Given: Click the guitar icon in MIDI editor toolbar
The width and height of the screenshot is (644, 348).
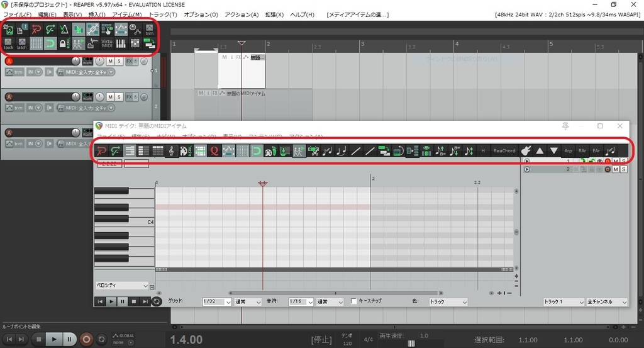Looking at the screenshot, I should click(x=526, y=151).
